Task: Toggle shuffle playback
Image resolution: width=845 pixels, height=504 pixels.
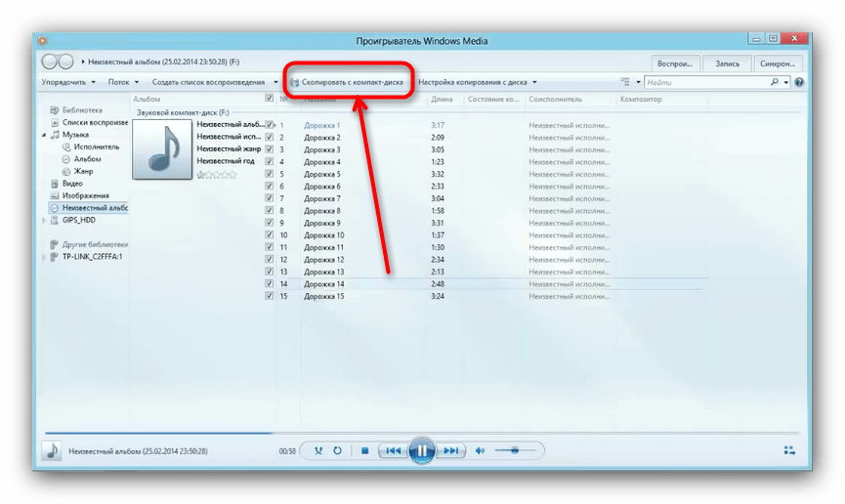Action: pyautogui.click(x=318, y=450)
